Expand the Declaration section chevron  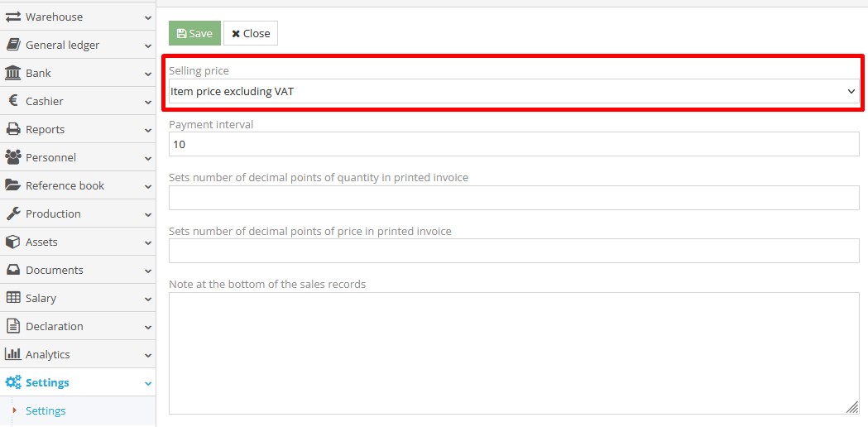click(x=148, y=327)
